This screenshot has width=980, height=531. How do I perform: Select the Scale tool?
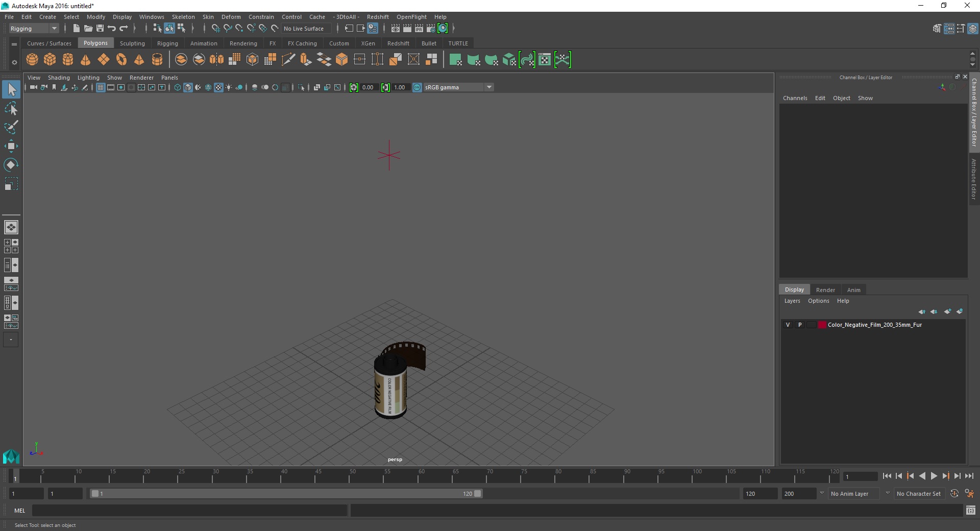11,184
